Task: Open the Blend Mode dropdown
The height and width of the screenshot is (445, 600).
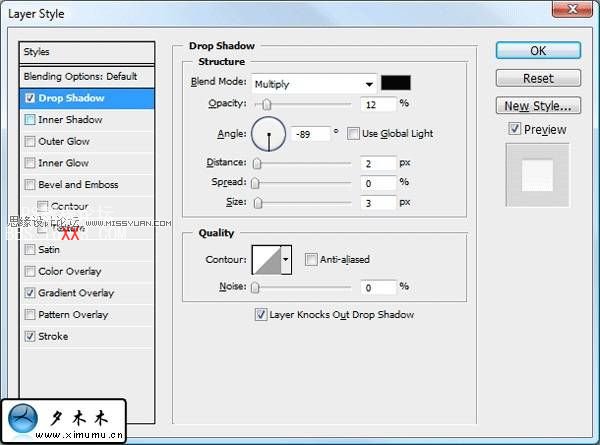Action: (x=313, y=83)
